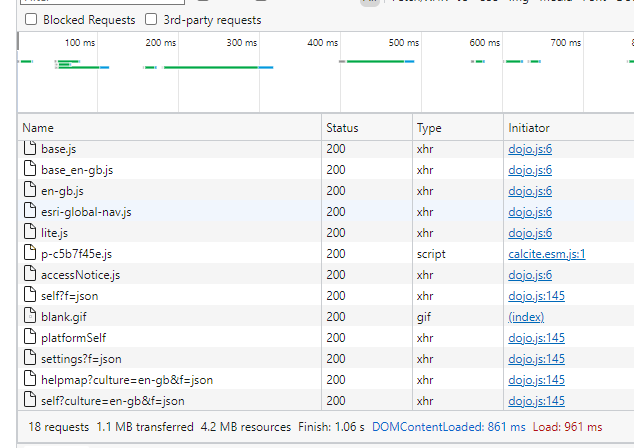Image resolution: width=634 pixels, height=448 pixels.
Task: Sort by the Type column header
Action: coord(429,128)
